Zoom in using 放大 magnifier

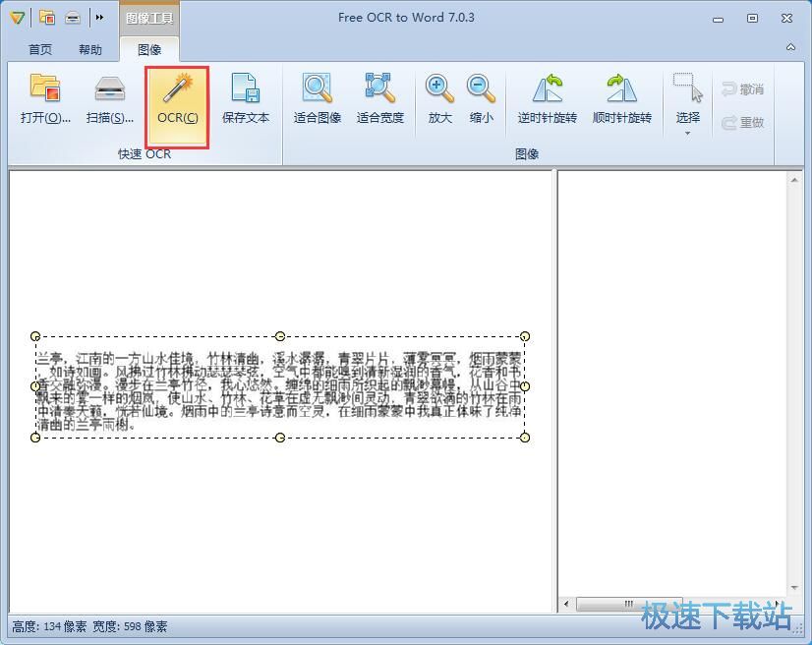(439, 99)
